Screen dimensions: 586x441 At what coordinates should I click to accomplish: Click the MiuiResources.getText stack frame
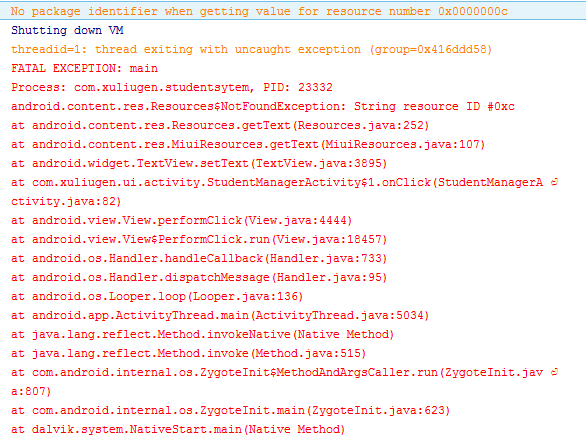tap(248, 145)
